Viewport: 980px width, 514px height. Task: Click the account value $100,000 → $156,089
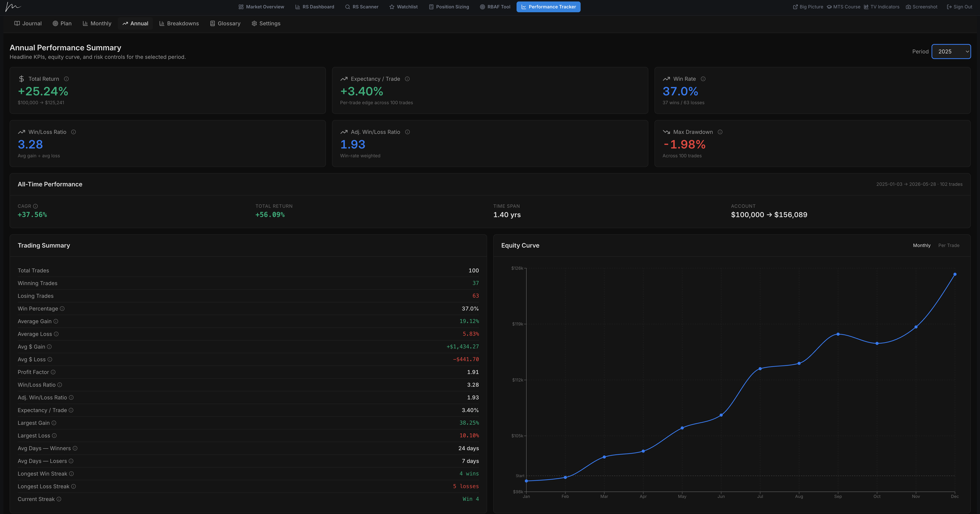pyautogui.click(x=769, y=215)
